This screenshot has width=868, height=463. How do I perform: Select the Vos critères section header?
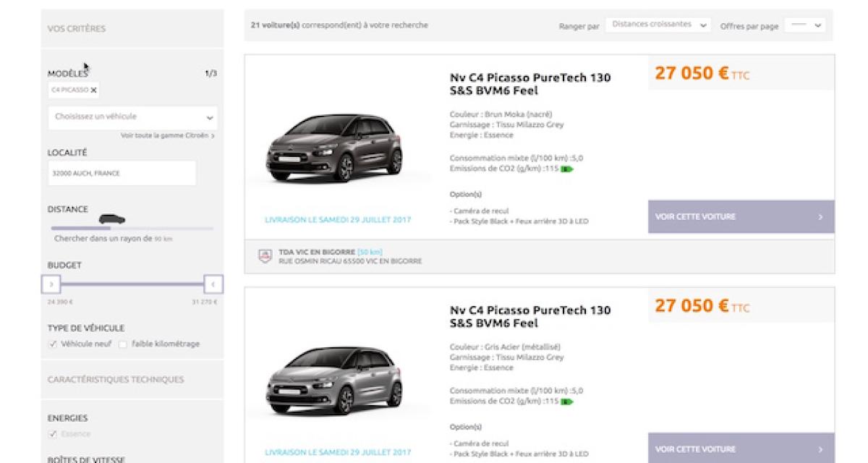pyautogui.click(x=77, y=29)
